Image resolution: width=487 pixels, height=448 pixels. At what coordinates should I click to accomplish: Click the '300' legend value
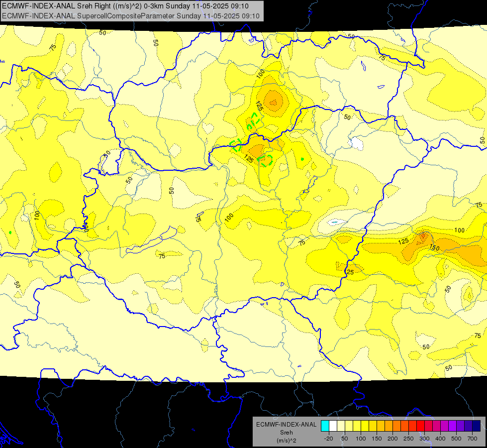[424, 439]
